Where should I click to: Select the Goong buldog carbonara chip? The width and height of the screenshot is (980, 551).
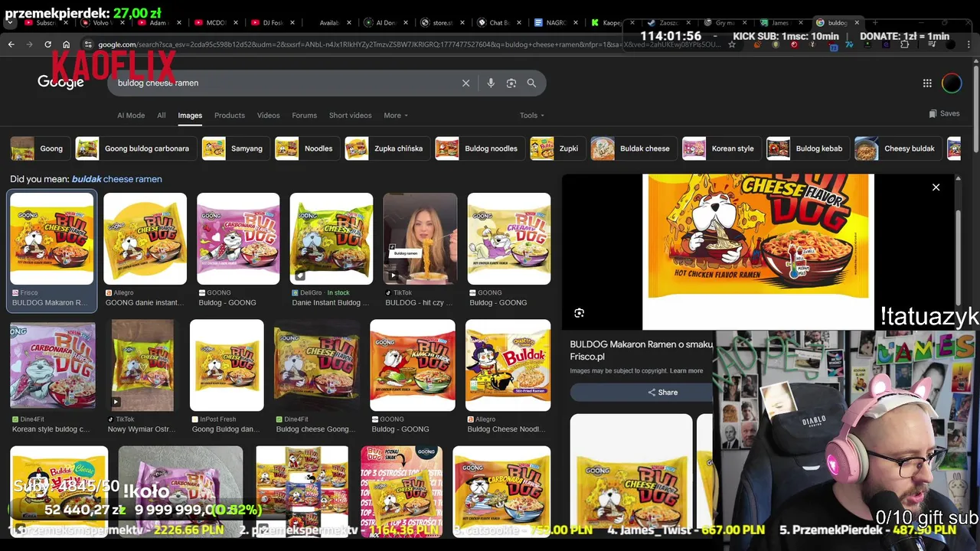[136, 148]
